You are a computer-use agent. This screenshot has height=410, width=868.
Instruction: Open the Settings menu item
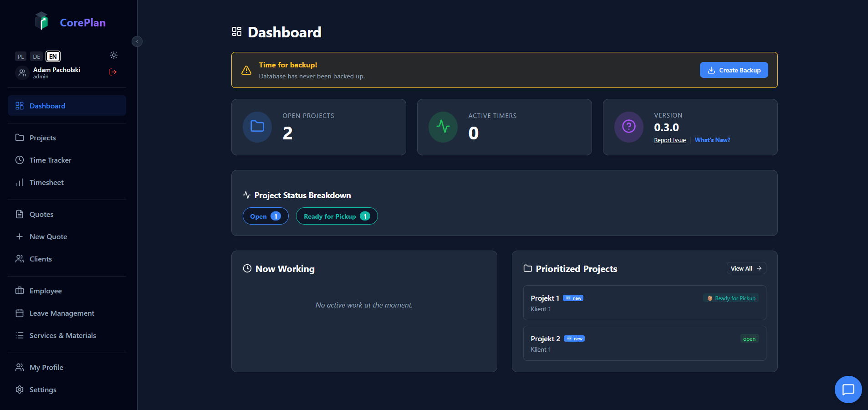click(42, 389)
